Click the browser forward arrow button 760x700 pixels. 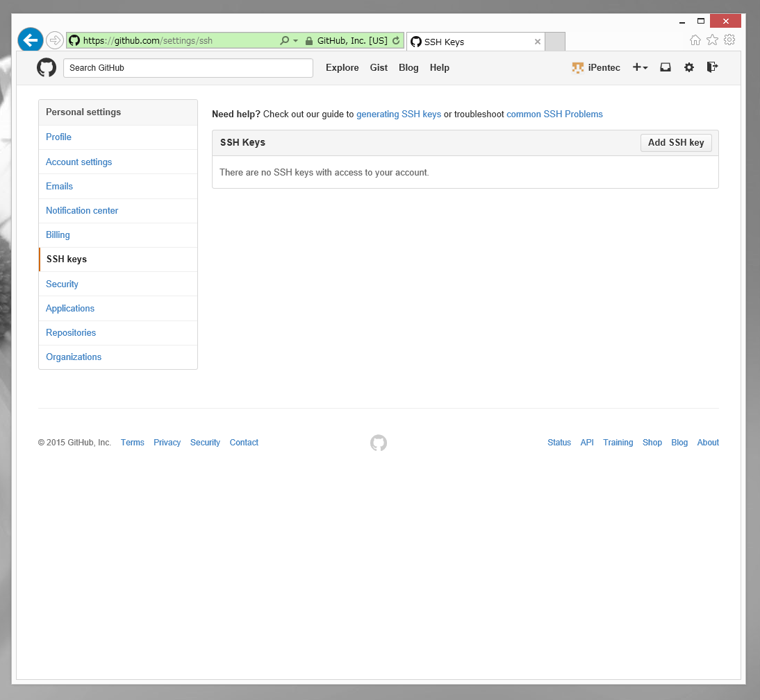[x=55, y=40]
